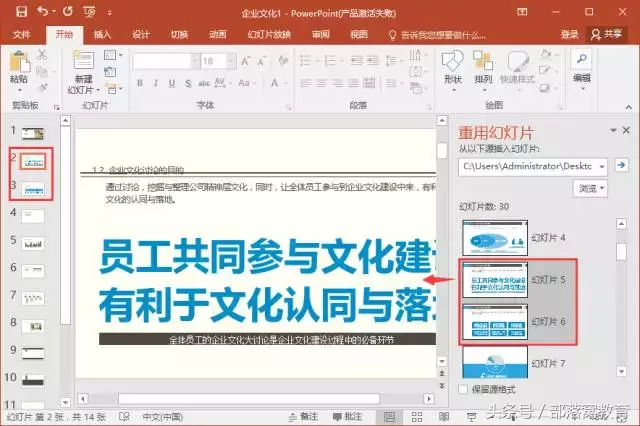Click the bullet list icon

[305, 61]
